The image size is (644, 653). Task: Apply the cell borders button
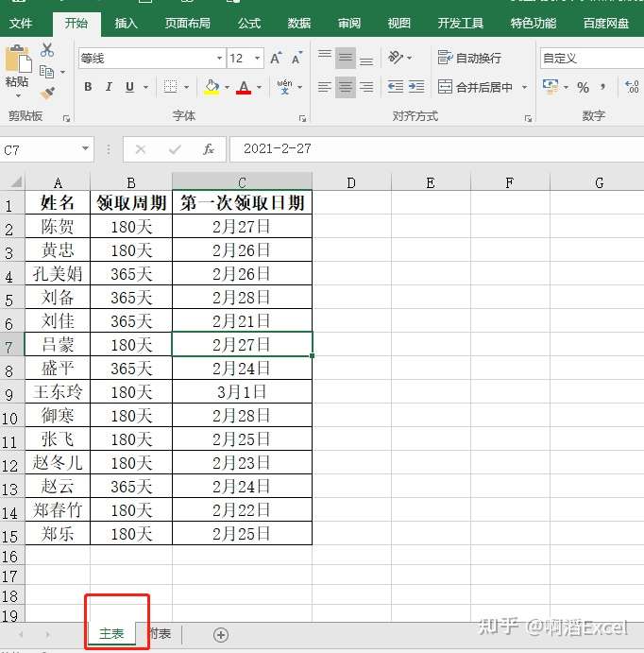170,87
